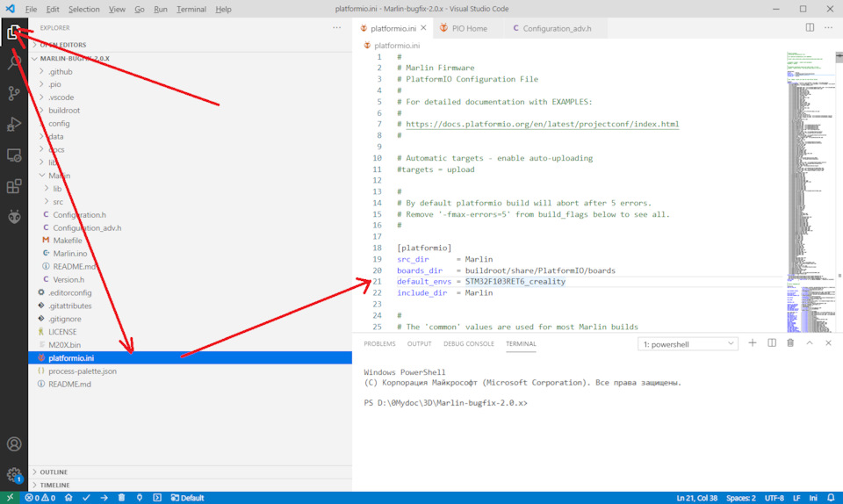Open the Accounts icon
This screenshot has width=843, height=504.
(14, 443)
